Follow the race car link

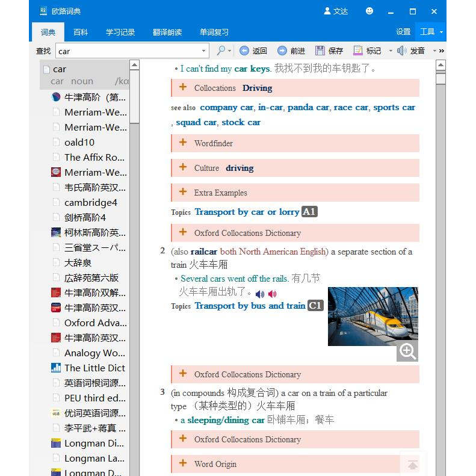[351, 108]
